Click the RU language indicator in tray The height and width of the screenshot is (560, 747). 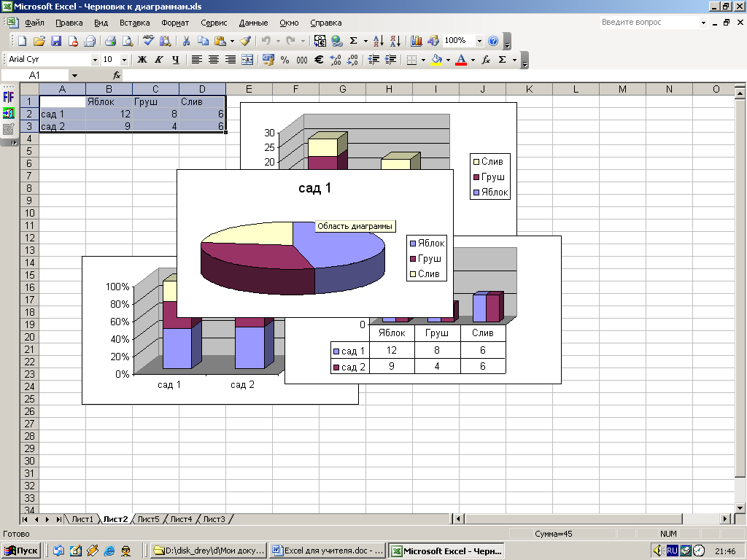(672, 551)
